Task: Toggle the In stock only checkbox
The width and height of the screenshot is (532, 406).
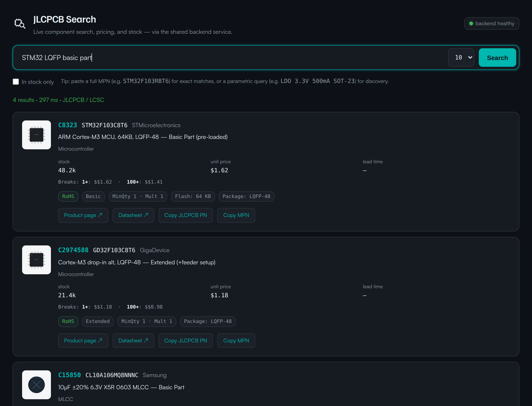Action: pyautogui.click(x=16, y=82)
